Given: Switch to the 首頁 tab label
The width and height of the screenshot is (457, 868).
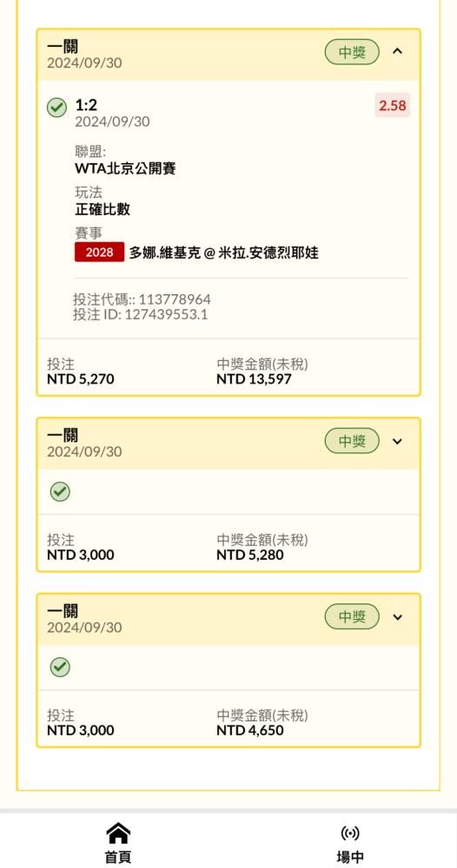Looking at the screenshot, I should (118, 857).
